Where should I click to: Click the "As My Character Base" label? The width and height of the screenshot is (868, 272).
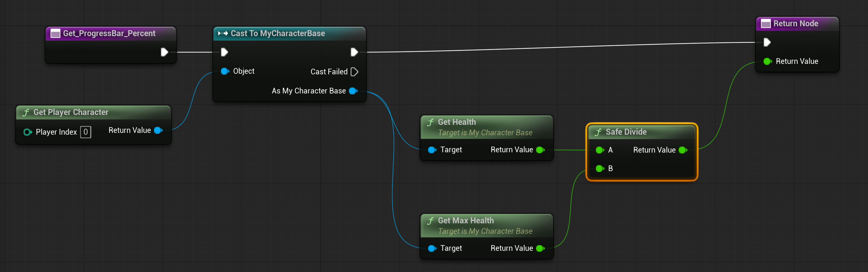309,91
